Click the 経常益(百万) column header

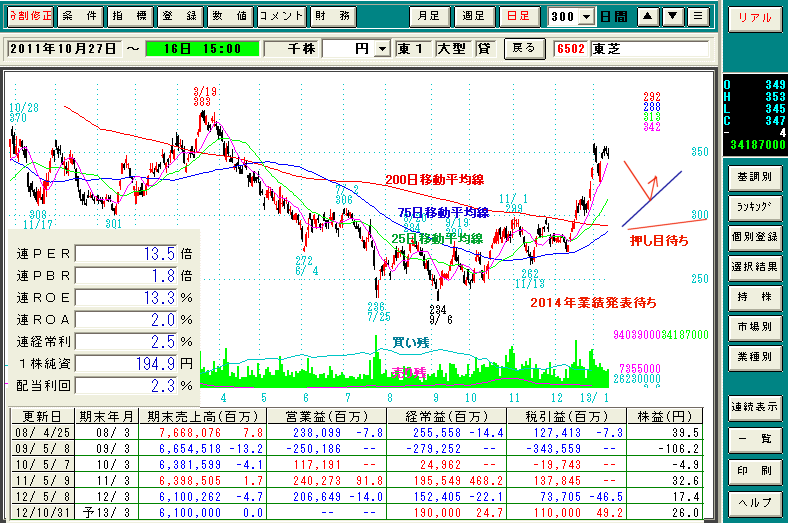click(x=447, y=416)
